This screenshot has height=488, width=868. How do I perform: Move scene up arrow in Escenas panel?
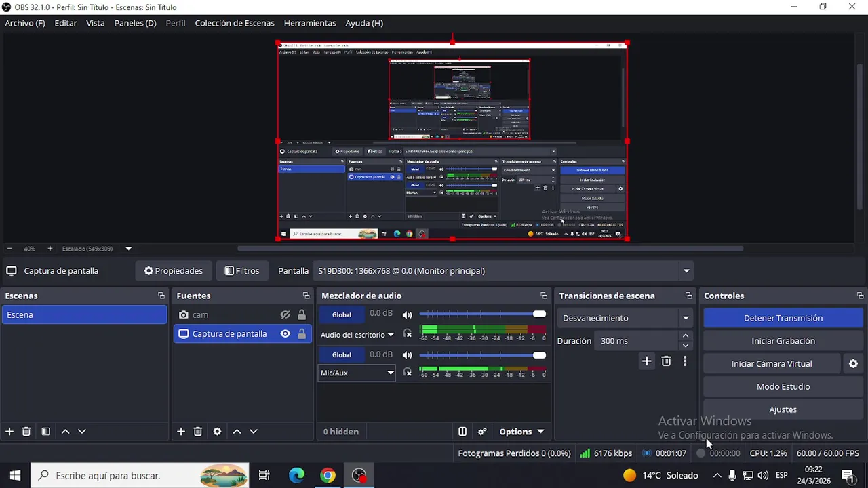pos(65,432)
